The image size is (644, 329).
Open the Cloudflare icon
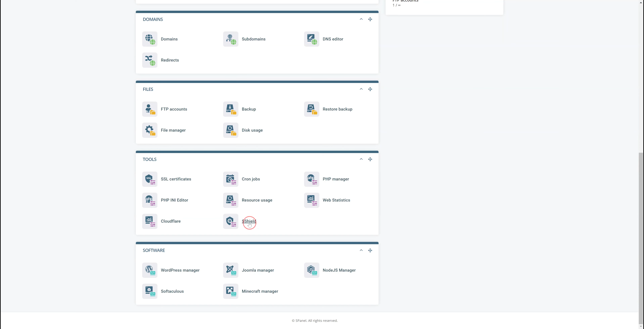point(150,221)
